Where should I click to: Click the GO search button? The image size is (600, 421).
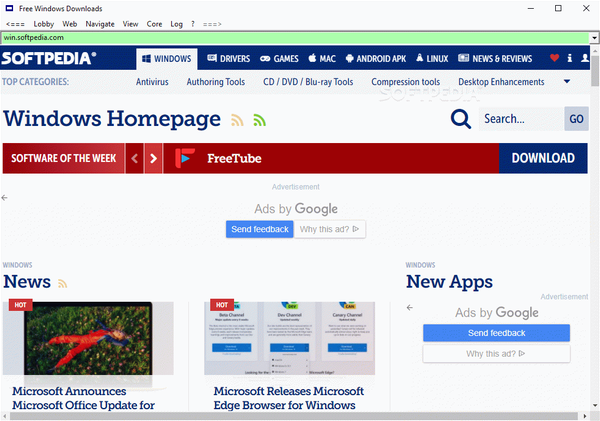click(x=576, y=119)
